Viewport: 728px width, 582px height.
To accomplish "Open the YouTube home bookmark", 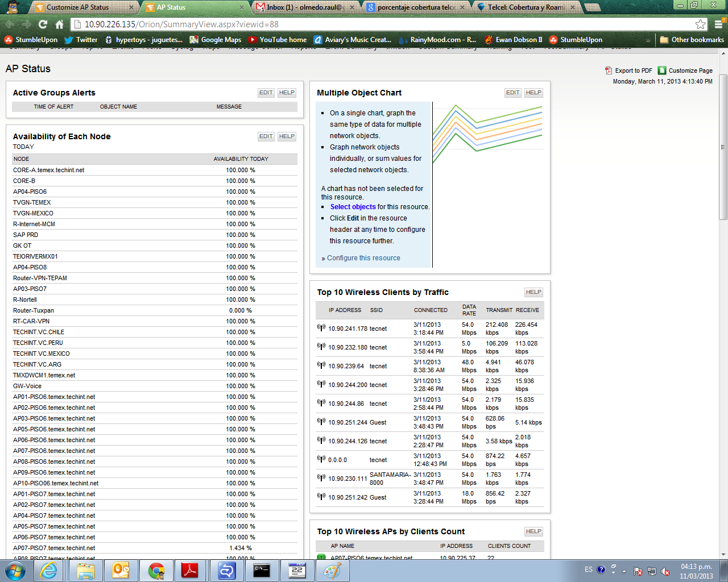I will pyautogui.click(x=277, y=40).
